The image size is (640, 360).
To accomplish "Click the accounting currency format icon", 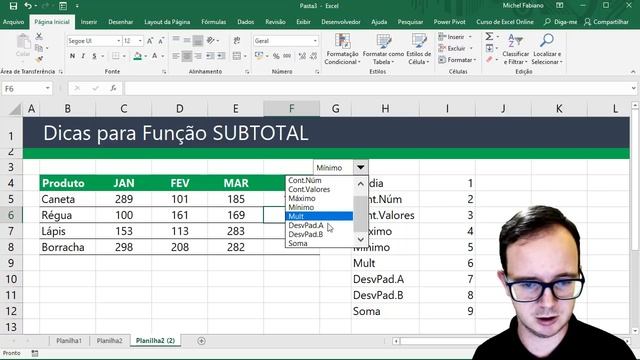I will [258, 56].
